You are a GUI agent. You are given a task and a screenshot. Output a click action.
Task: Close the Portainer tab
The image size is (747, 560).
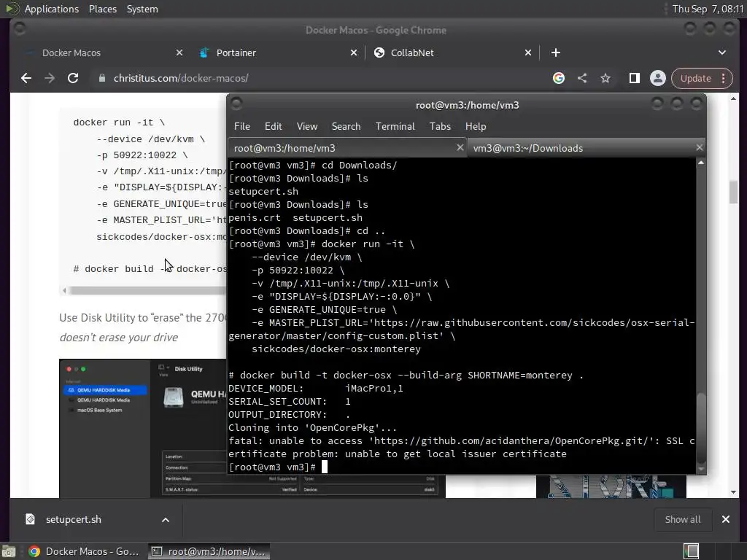click(354, 52)
